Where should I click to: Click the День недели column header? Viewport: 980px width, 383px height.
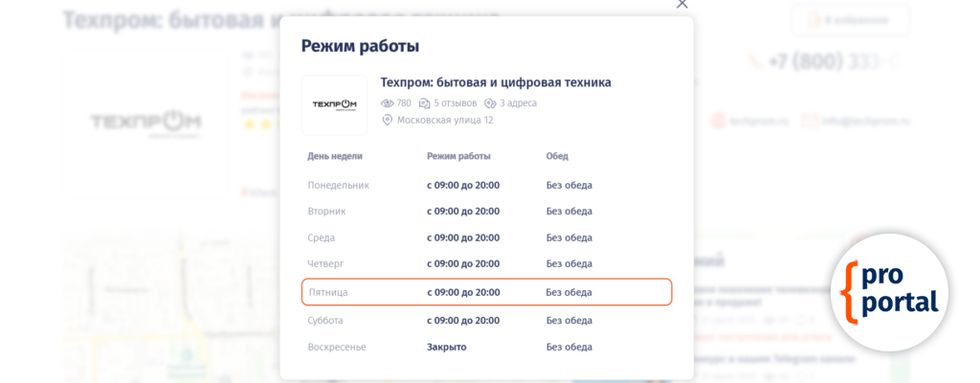click(335, 156)
